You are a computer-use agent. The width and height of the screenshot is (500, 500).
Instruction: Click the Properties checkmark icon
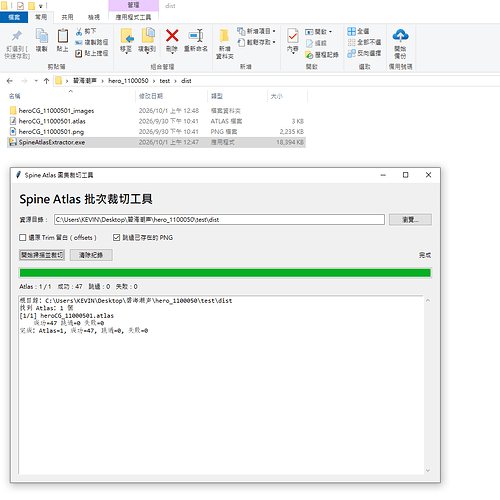[x=293, y=36]
